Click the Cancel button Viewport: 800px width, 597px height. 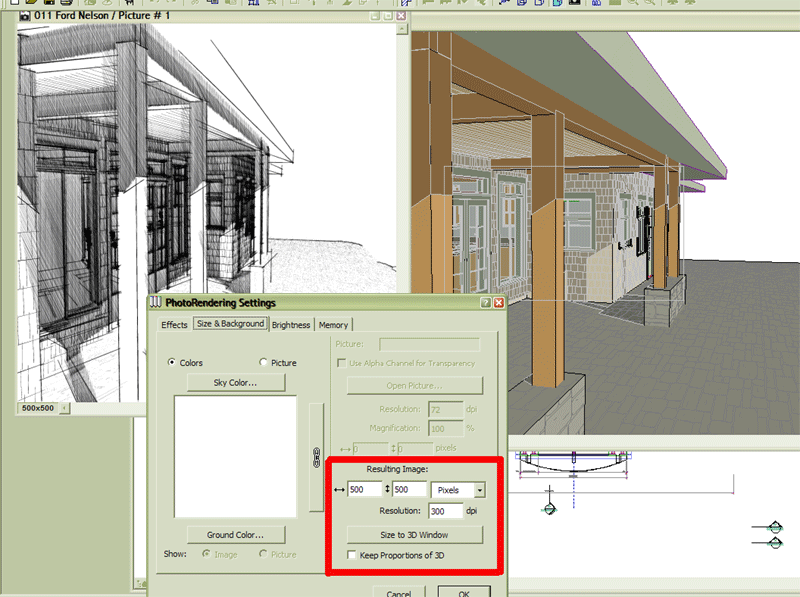pyautogui.click(x=400, y=592)
